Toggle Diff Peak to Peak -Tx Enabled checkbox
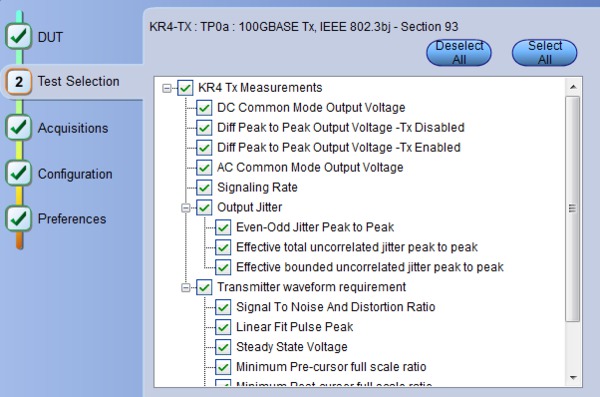 (204, 148)
